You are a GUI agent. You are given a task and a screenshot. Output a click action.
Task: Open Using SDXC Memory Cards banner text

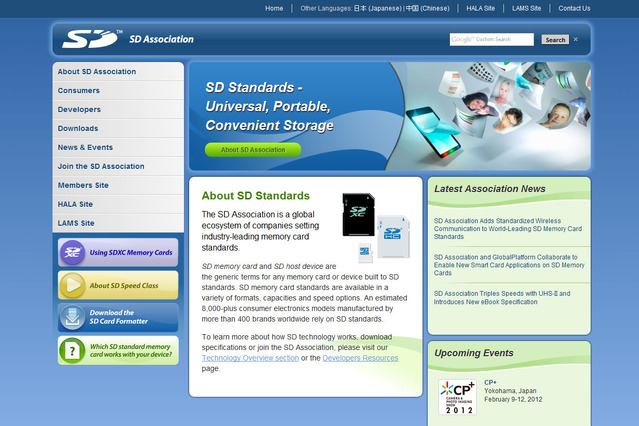click(131, 252)
